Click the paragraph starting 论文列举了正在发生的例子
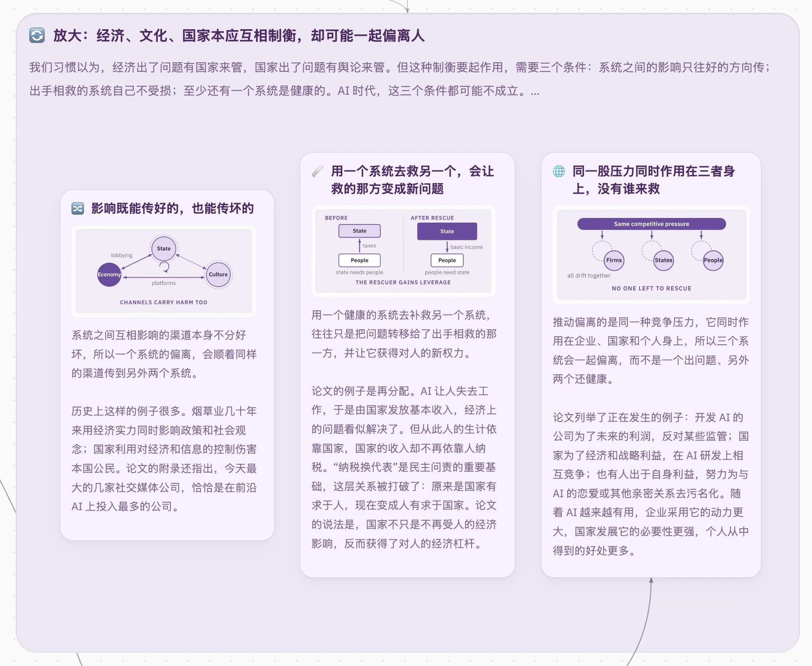This screenshot has width=812, height=666. point(651,484)
